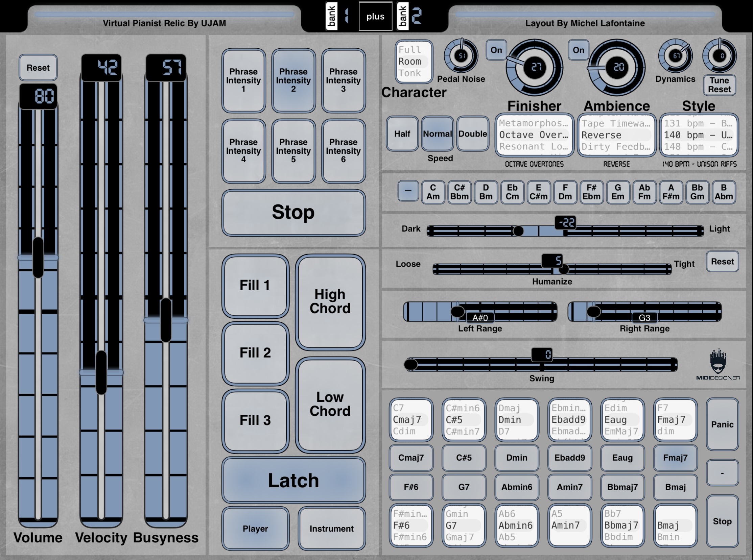Enable the Latch button
The image size is (753, 560).
293,480
